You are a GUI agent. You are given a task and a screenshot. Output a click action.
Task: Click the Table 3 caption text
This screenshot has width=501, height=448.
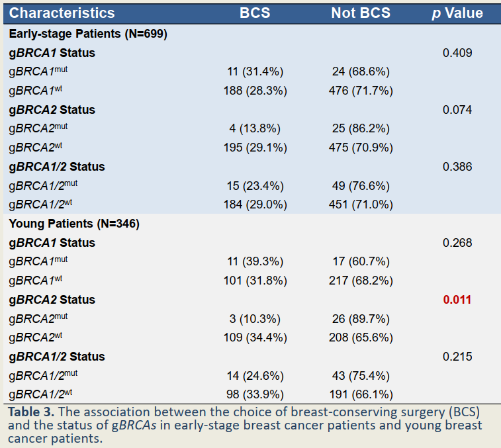245,424
